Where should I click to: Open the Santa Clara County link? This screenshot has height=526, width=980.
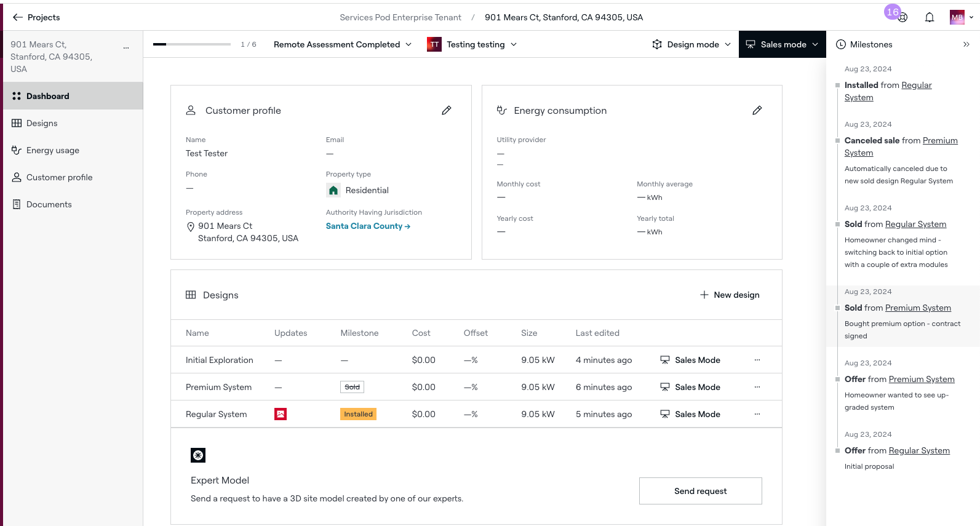click(368, 226)
